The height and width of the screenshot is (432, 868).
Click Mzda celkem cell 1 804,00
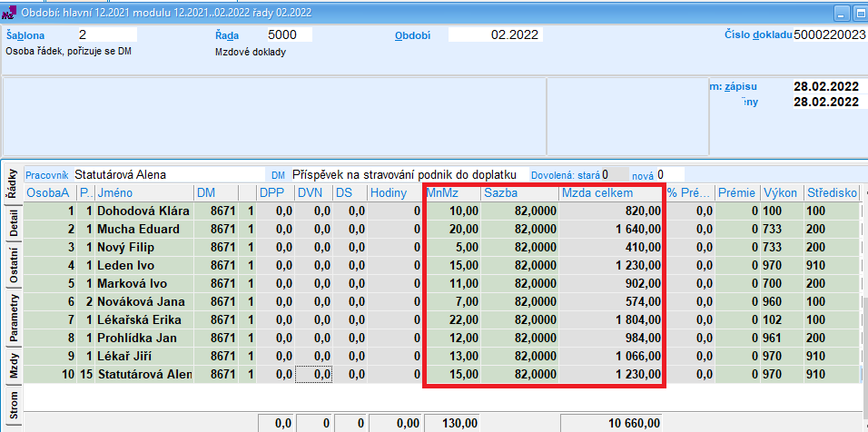[611, 319]
